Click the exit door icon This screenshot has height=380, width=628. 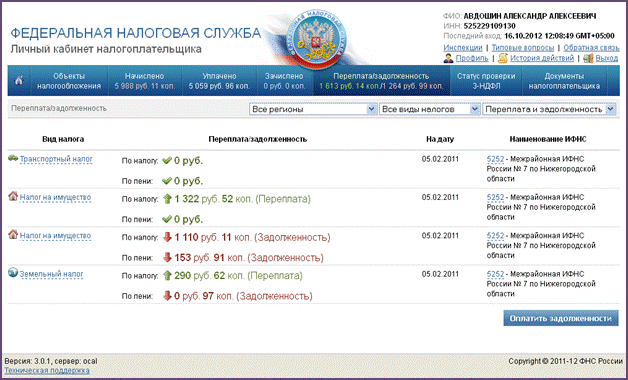588,58
